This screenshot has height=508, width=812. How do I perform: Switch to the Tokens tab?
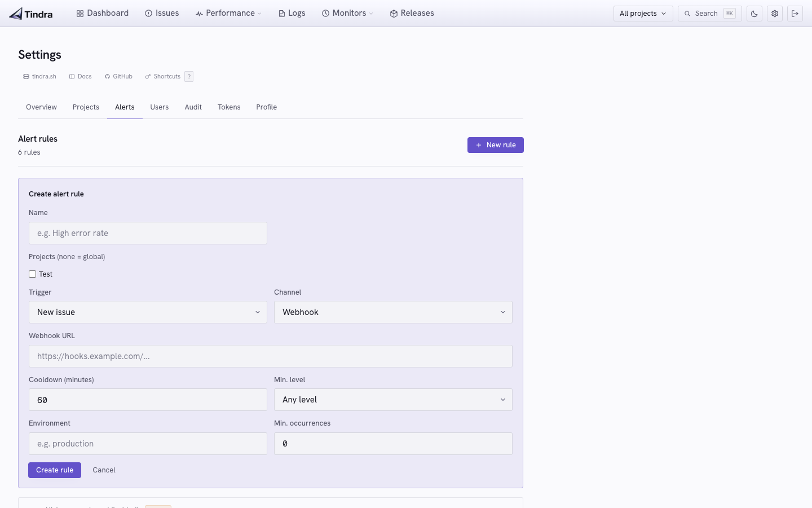tap(229, 107)
